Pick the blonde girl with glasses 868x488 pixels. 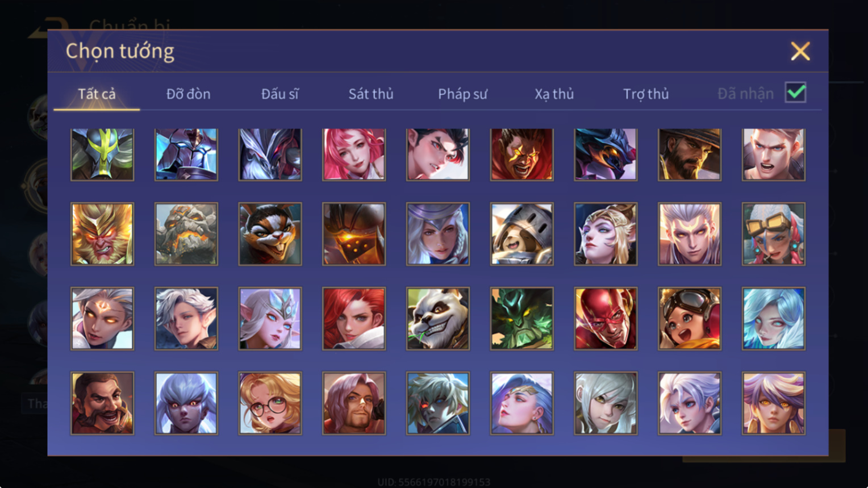[270, 403]
